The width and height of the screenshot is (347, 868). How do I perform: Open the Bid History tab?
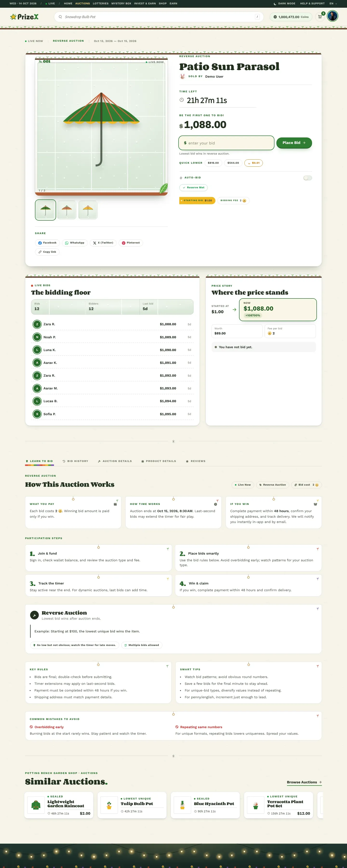(x=75, y=461)
